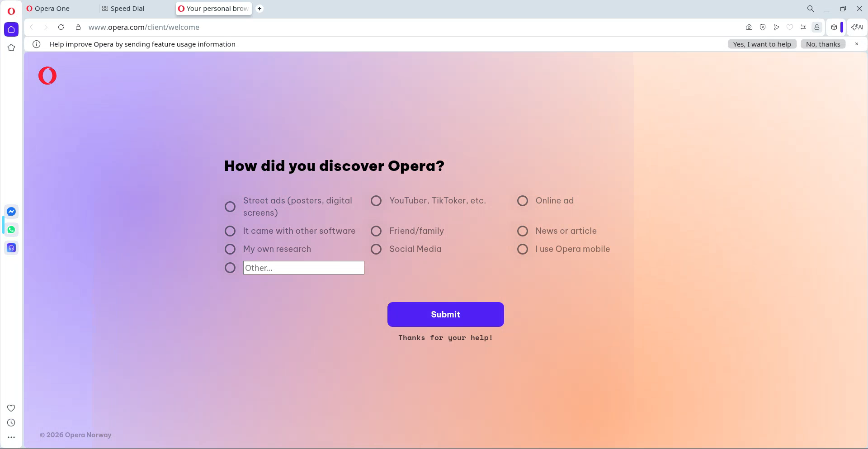Image resolution: width=868 pixels, height=449 pixels.
Task: Click inside the "Other..." text field
Action: coord(303,268)
